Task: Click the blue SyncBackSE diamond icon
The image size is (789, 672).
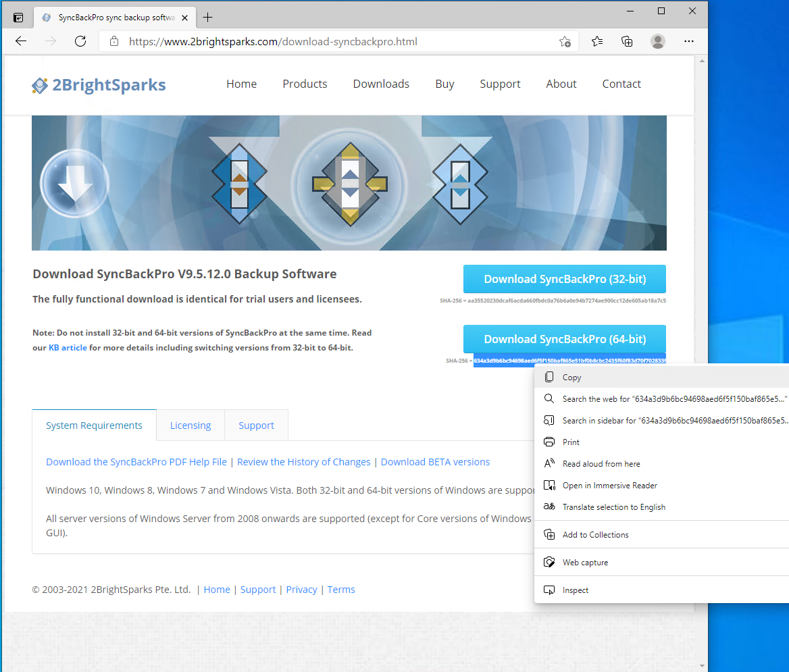Action: [x=239, y=184]
